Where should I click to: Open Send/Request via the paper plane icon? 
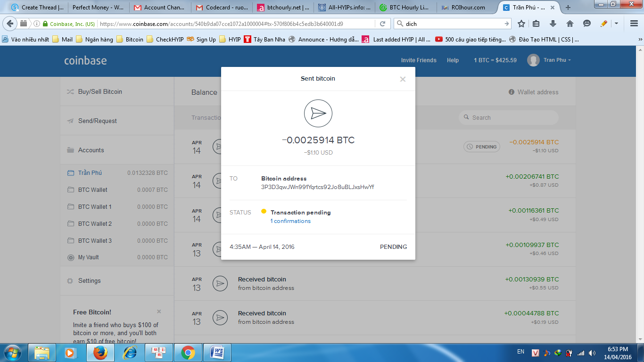pos(70,121)
